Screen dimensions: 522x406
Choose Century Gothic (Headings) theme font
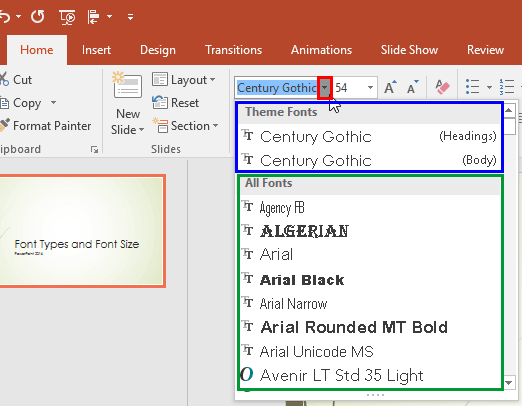pos(369,136)
